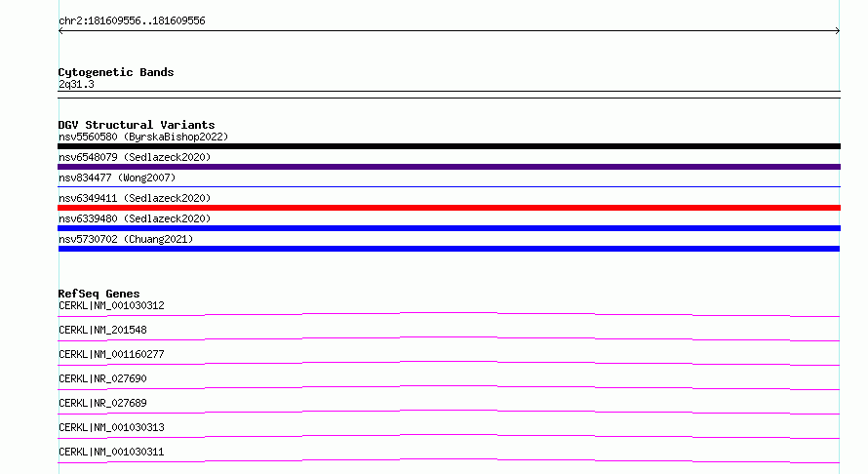Open variant nsv6339480 (Sedlazeck2020) label

135,218
